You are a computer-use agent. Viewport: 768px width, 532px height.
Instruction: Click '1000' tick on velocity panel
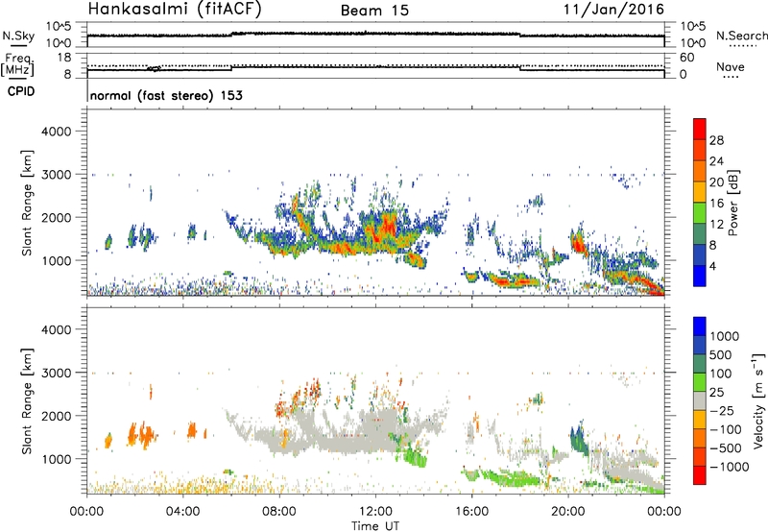coord(56,459)
